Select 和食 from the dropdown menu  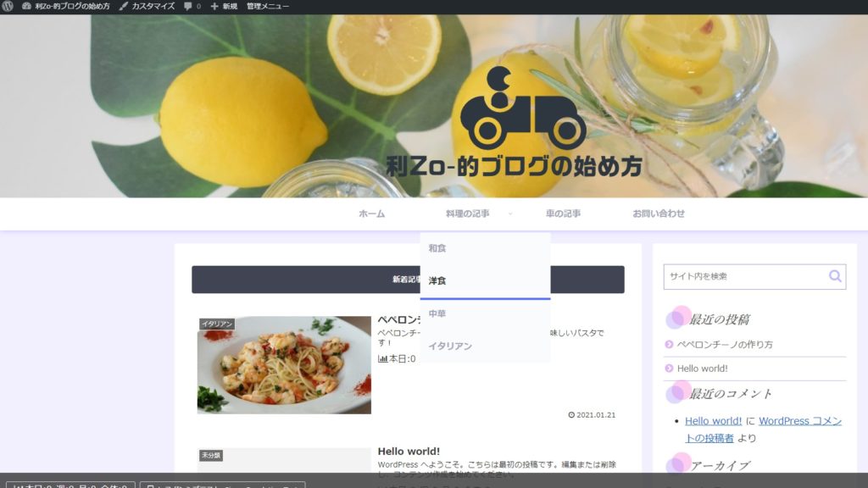click(x=437, y=248)
